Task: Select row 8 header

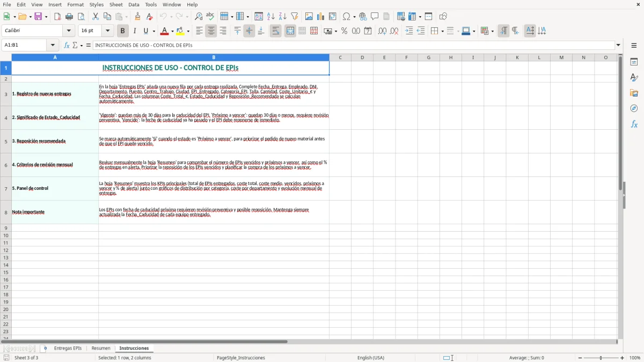Action: [x=6, y=212]
